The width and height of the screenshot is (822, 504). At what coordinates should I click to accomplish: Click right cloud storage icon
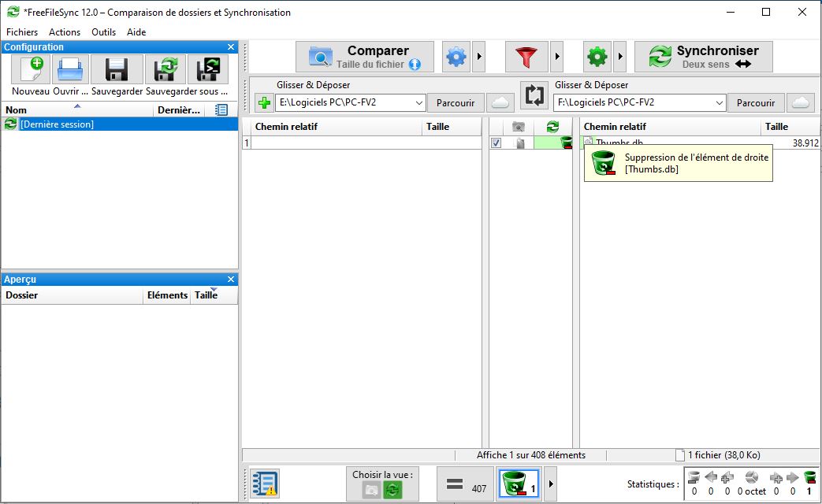tap(800, 102)
